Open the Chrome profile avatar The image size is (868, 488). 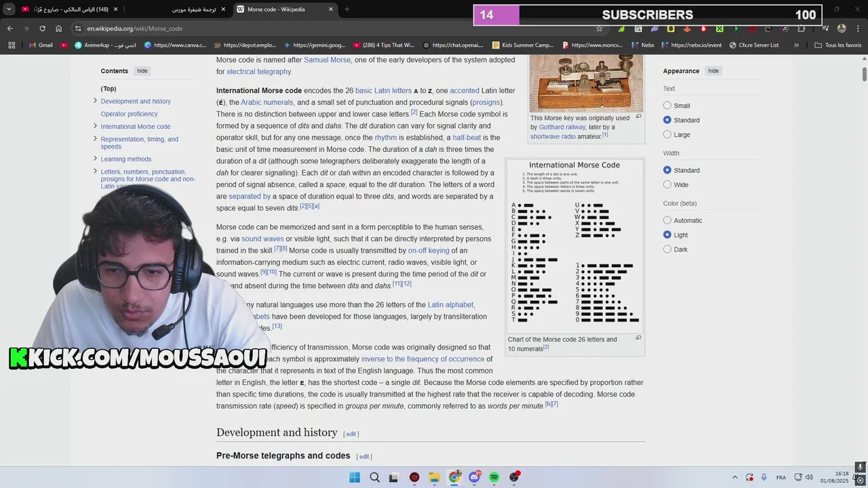(842, 28)
